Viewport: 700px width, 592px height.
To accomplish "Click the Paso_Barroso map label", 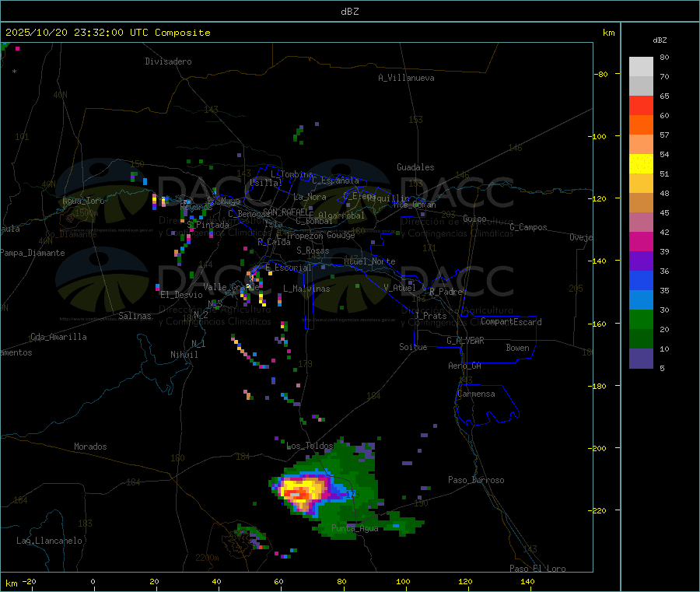I will point(476,480).
